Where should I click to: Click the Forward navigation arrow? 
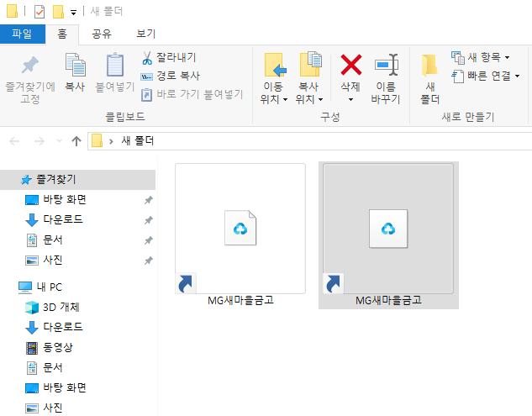coord(40,141)
